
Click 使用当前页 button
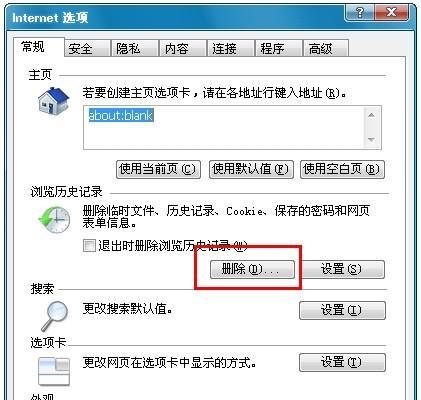click(x=158, y=169)
